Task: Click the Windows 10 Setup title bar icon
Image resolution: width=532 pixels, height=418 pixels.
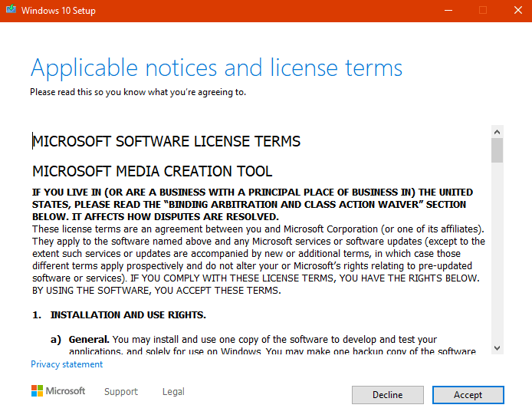Action: pos(11,9)
